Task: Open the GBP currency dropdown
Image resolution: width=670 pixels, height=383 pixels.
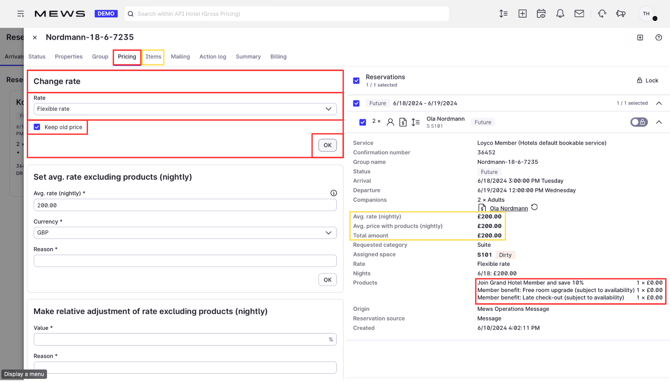Action: pyautogui.click(x=185, y=233)
